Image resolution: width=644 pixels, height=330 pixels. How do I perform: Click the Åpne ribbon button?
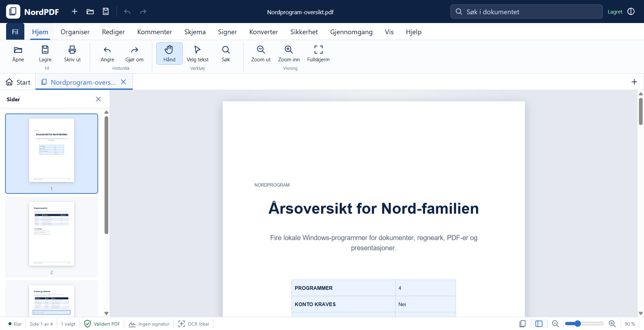point(18,54)
